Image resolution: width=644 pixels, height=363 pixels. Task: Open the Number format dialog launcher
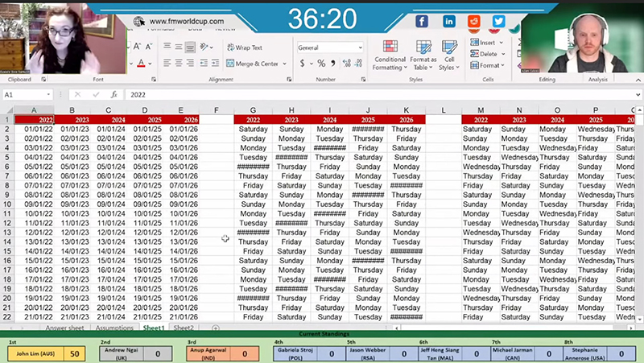click(364, 79)
